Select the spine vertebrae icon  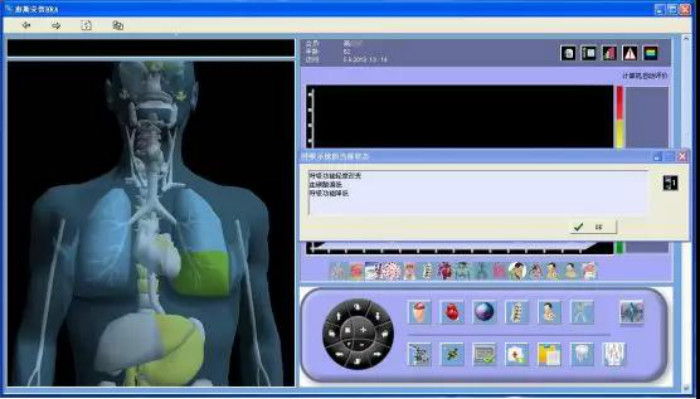(517, 312)
